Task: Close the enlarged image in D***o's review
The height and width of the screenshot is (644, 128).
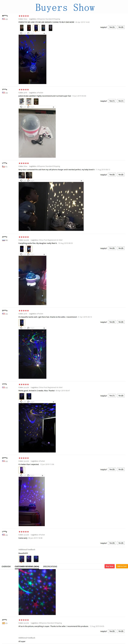Action: tap(42, 475)
